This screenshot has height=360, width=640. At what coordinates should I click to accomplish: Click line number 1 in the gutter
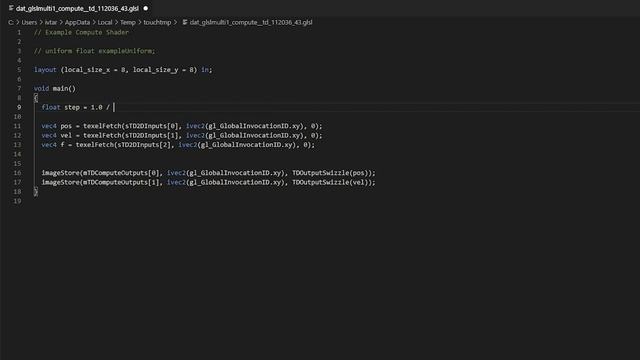[19, 32]
